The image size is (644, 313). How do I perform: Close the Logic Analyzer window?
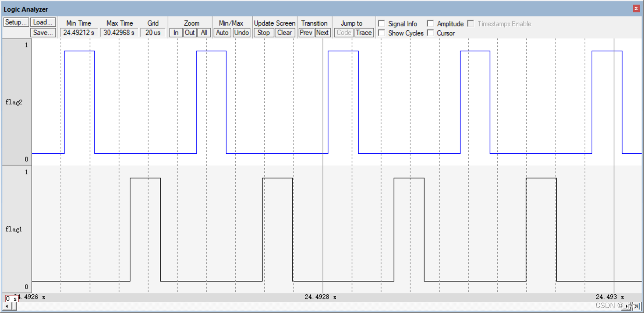(636, 9)
